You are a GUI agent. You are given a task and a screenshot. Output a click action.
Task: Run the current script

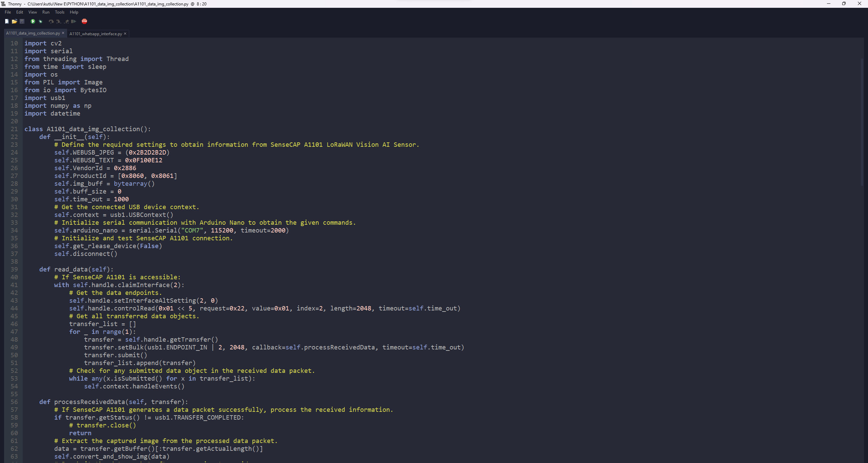click(x=33, y=21)
